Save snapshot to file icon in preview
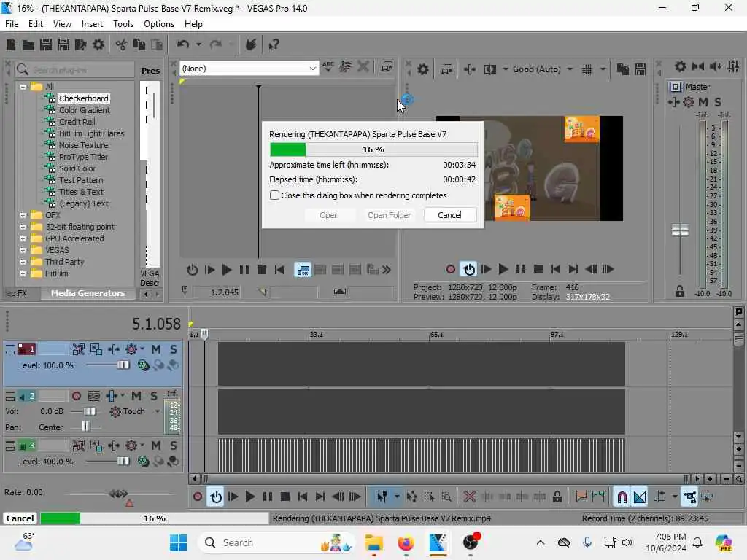Image resolution: width=747 pixels, height=560 pixels. tap(640, 69)
